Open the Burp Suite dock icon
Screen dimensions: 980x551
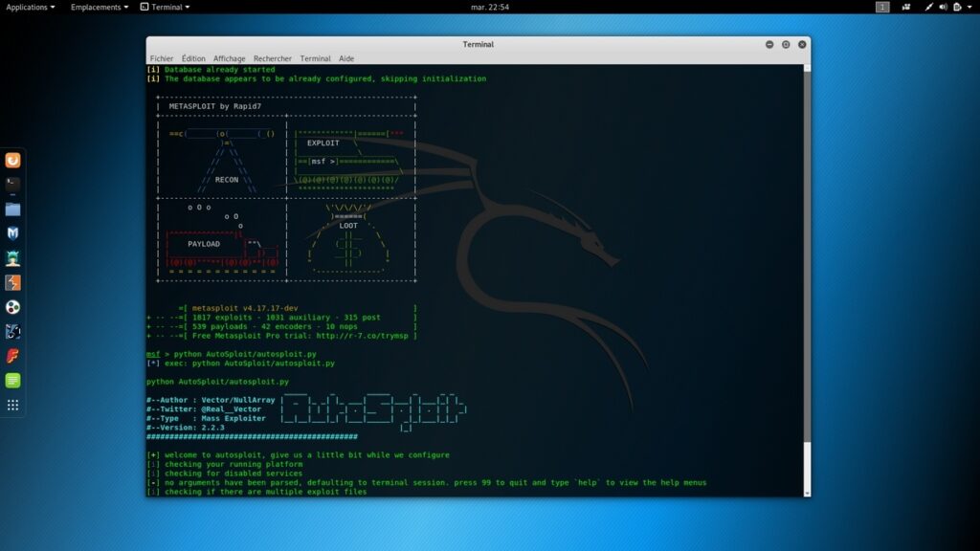point(12,282)
